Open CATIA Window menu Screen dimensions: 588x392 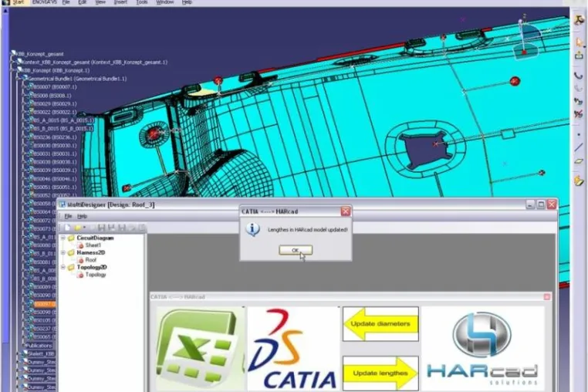coord(164,2)
